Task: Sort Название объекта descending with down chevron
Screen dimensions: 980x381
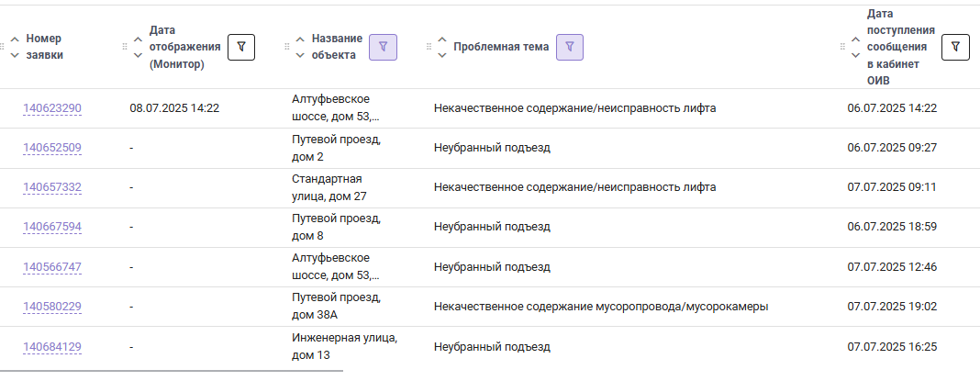Action: coord(300,55)
